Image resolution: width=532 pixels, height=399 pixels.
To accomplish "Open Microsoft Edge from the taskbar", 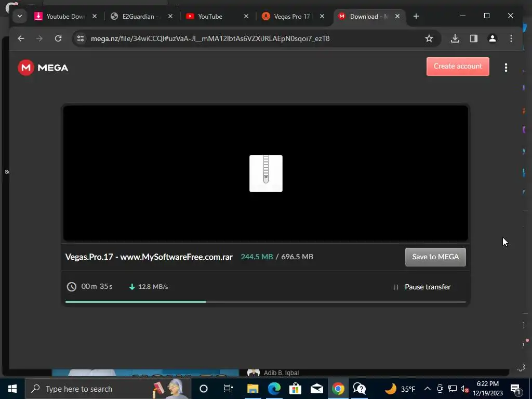I will (274, 389).
